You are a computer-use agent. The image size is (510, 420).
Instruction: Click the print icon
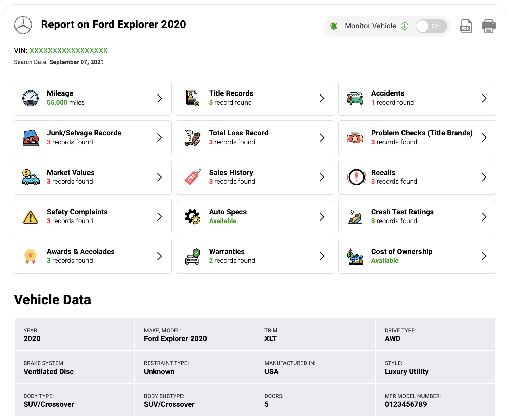coord(489,26)
